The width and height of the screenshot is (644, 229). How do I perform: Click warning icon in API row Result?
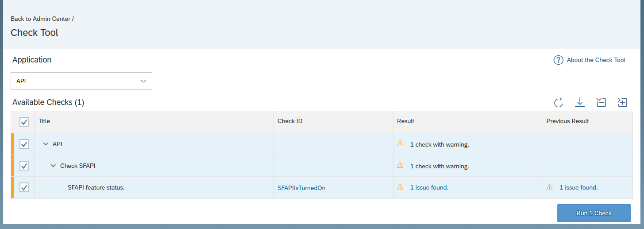[400, 144]
